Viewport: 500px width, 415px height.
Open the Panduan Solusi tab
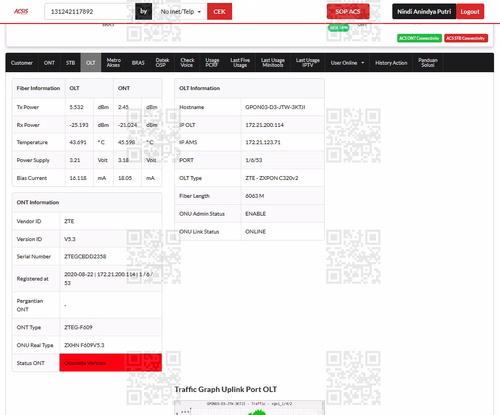[428, 63]
